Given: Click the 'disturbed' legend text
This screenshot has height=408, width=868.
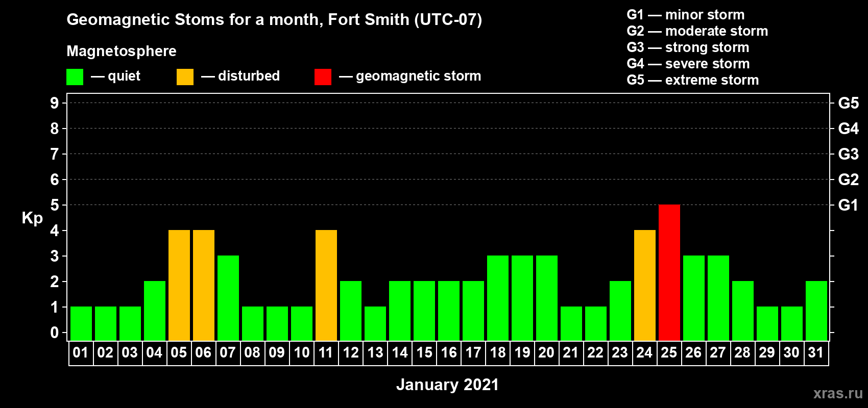Looking at the screenshot, I should point(249,76).
